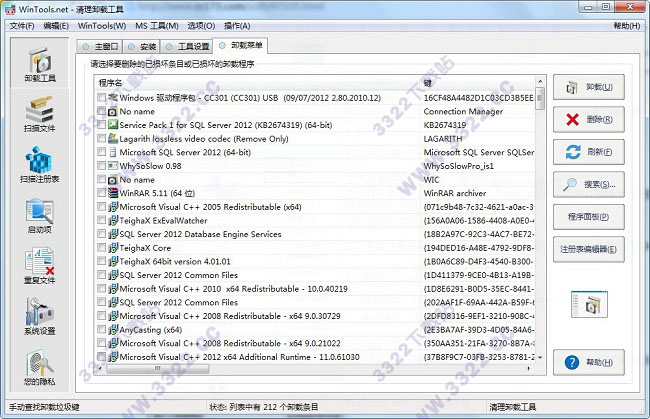The height and width of the screenshot is (419, 650).
Task: Check the Service Pack 1 for SQL Server checkbox
Action: (x=102, y=125)
